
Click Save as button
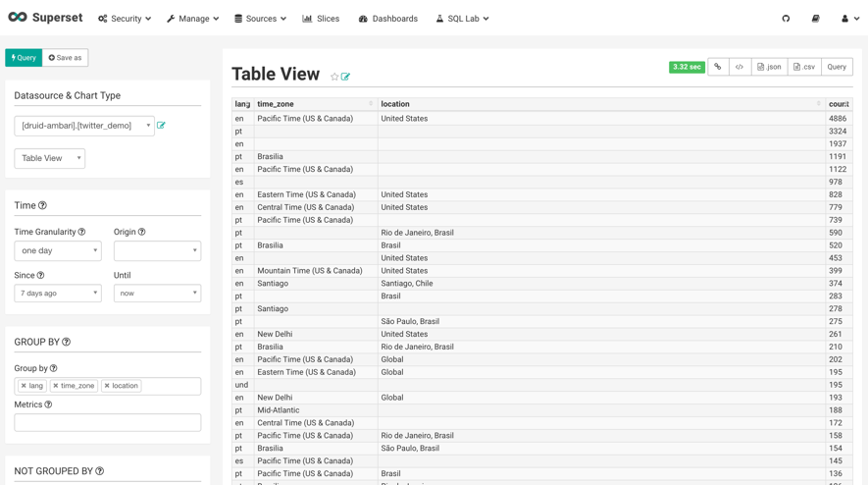(x=66, y=58)
